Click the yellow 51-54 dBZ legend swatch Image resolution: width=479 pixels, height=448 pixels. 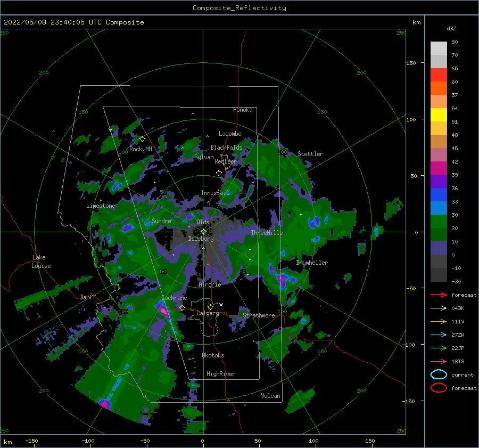[x=439, y=115]
